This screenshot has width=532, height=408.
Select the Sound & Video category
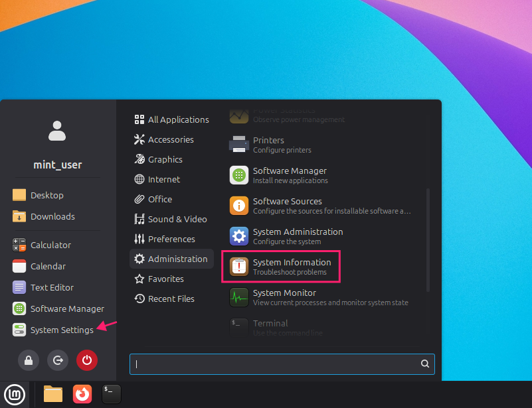coord(171,219)
